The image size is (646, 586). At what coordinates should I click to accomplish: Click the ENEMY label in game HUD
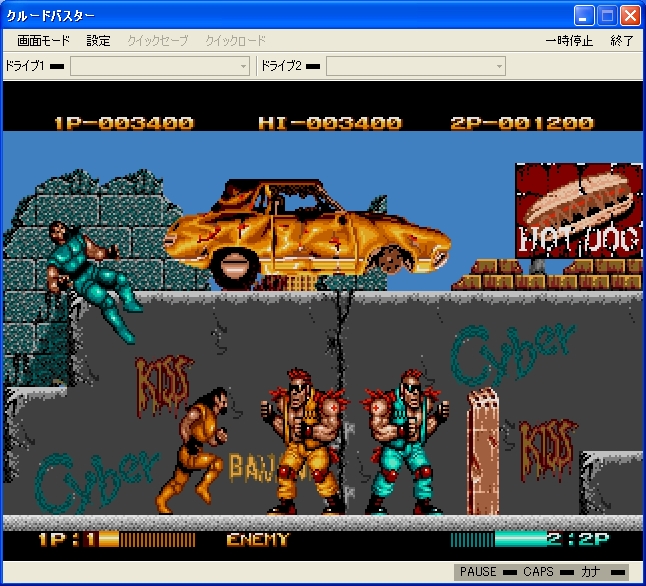257,539
